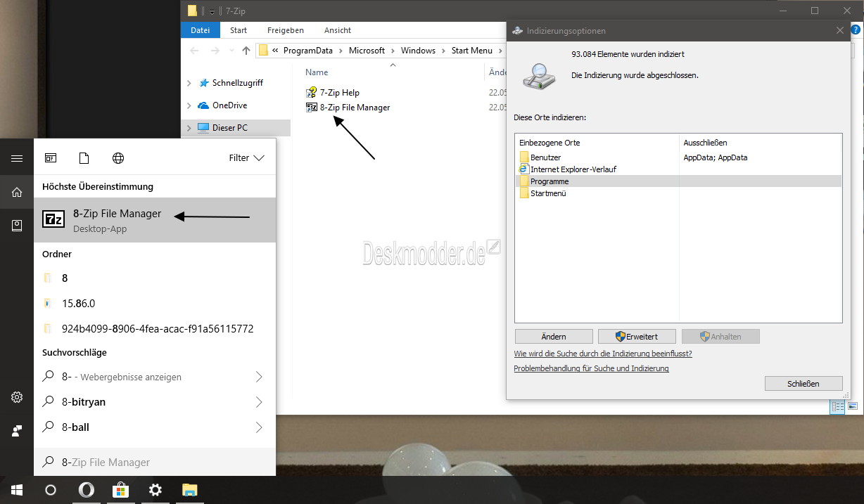Click Schließen in Indizierungsoptionen

click(x=803, y=383)
